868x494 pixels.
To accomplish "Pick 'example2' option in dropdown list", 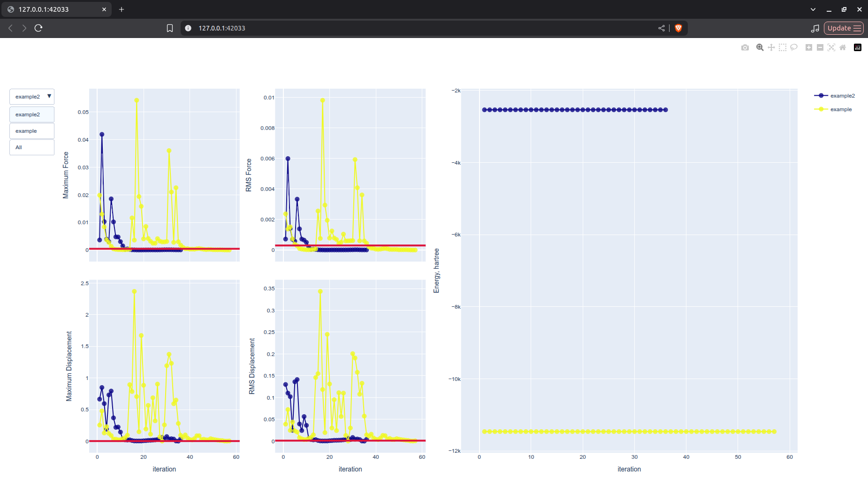I will (x=32, y=114).
